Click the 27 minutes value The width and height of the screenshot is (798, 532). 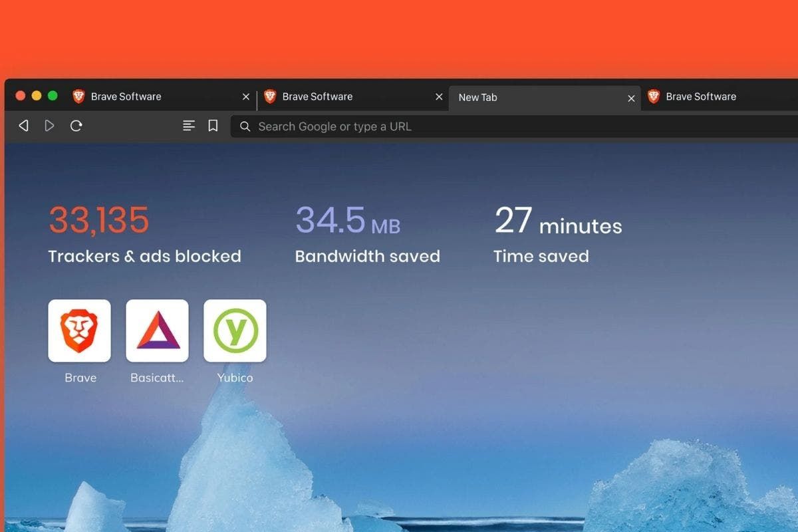(x=558, y=220)
